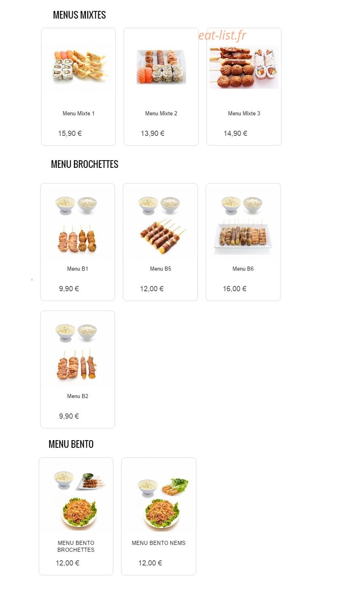Screen dimensions: 364x591
Task: Jump to the MENU BROCHETTES section heading
Action: (x=85, y=164)
